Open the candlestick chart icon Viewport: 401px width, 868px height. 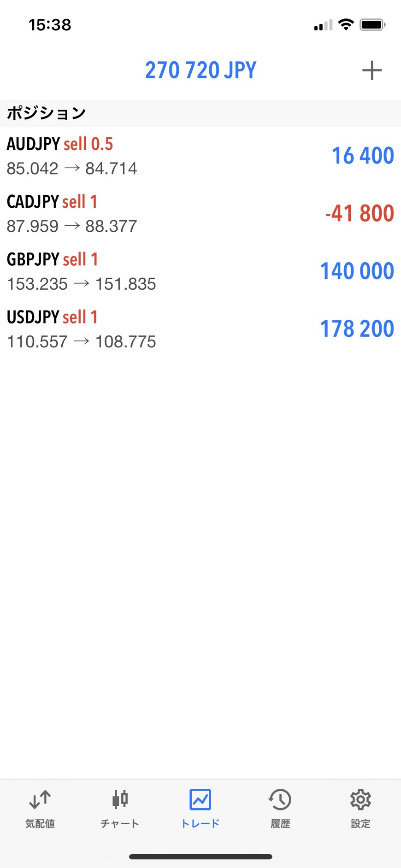(x=120, y=800)
